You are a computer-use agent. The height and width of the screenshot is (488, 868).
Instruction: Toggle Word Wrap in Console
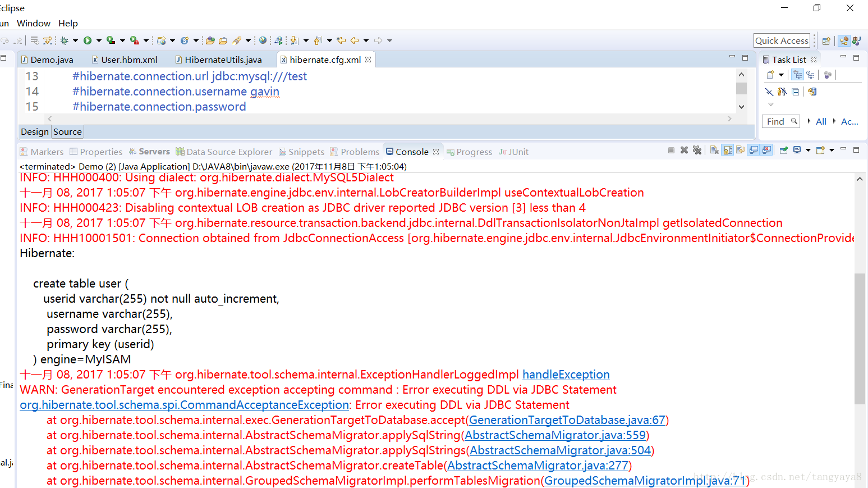pos(740,150)
